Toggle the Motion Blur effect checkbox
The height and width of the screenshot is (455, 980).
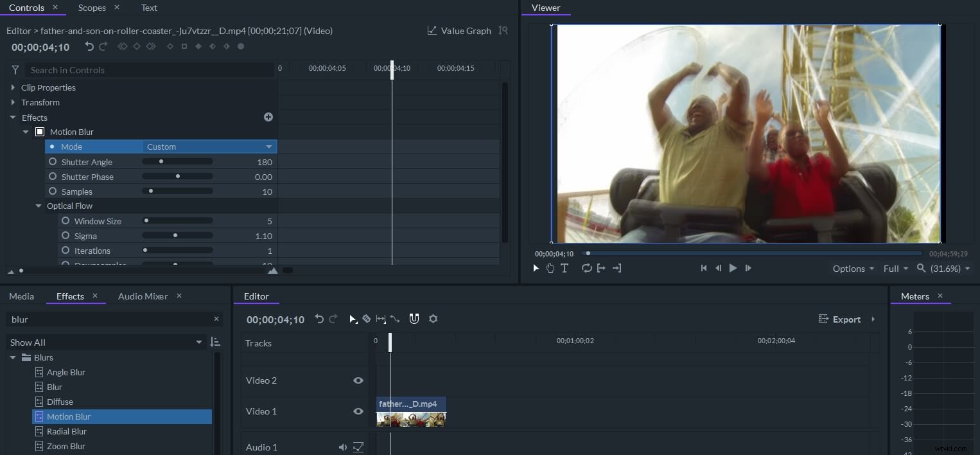click(39, 131)
